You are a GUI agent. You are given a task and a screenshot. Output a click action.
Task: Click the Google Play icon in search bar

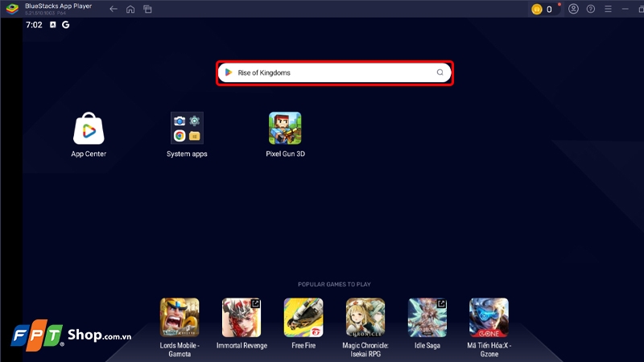(229, 72)
